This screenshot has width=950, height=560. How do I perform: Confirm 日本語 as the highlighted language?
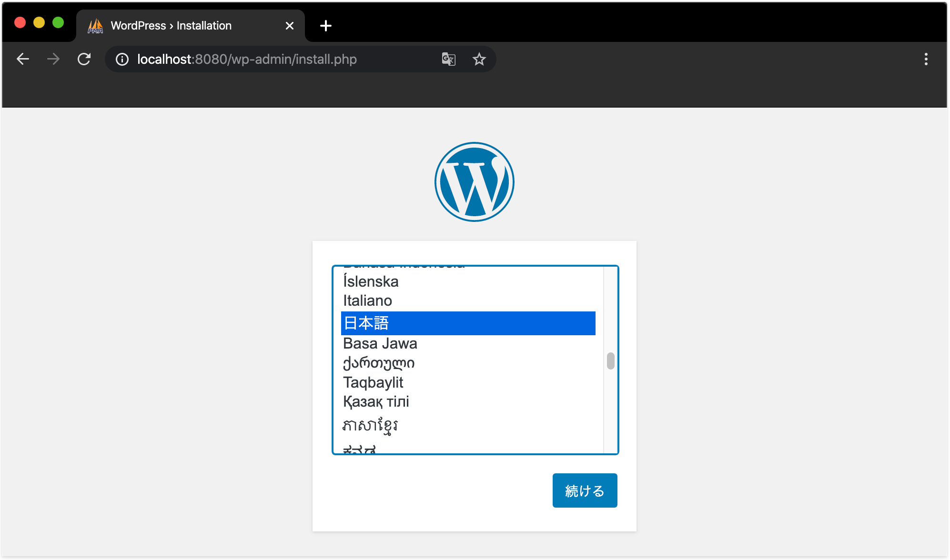pyautogui.click(x=366, y=323)
